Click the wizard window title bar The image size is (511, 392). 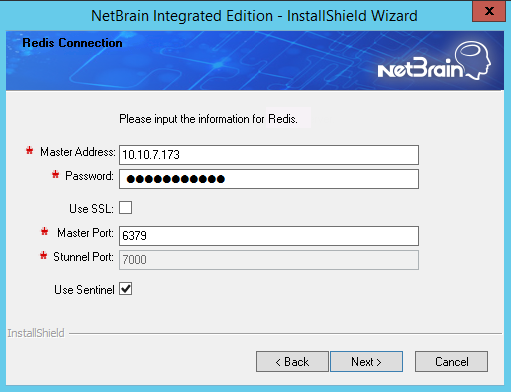[x=254, y=16]
